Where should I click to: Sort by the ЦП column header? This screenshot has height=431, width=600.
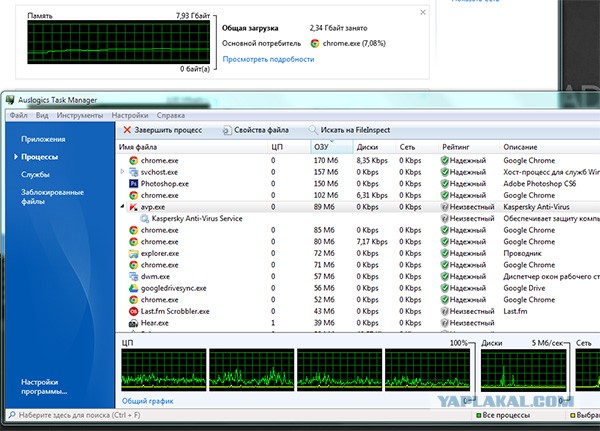pyautogui.click(x=289, y=147)
